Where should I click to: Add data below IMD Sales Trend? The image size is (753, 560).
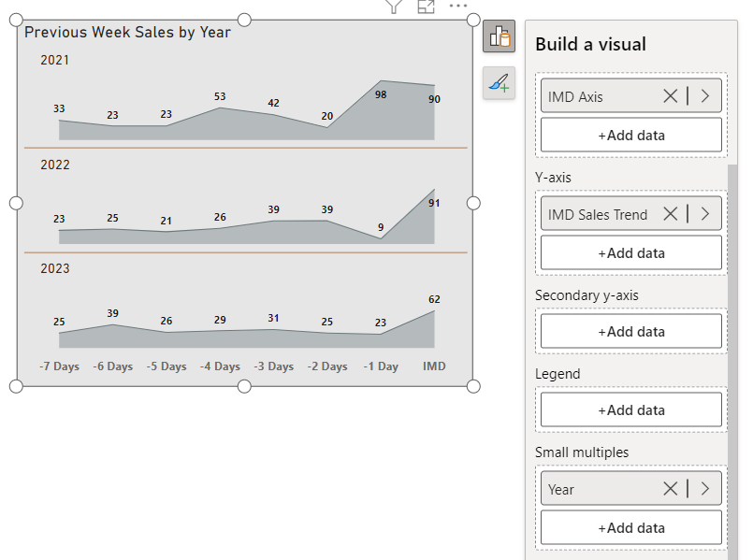(631, 252)
